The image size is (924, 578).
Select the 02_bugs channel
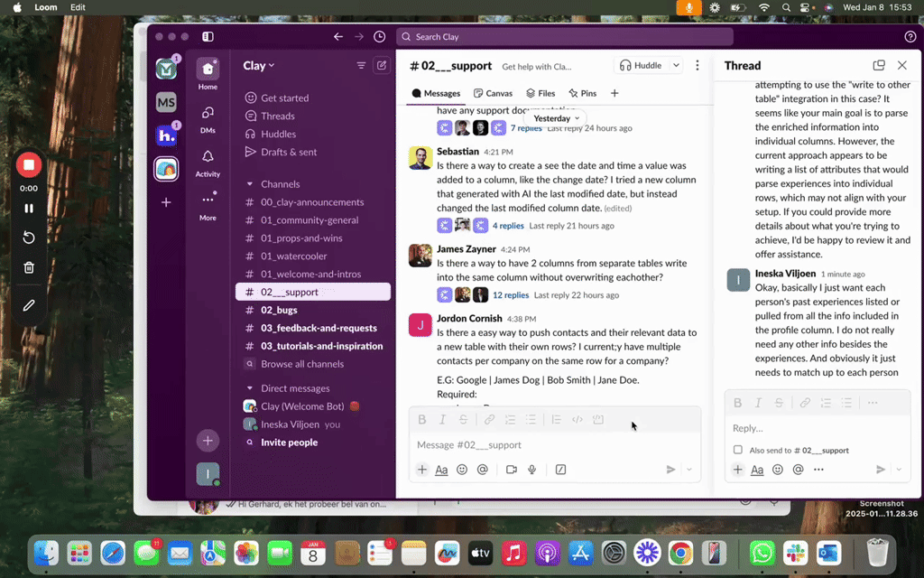[x=279, y=310]
